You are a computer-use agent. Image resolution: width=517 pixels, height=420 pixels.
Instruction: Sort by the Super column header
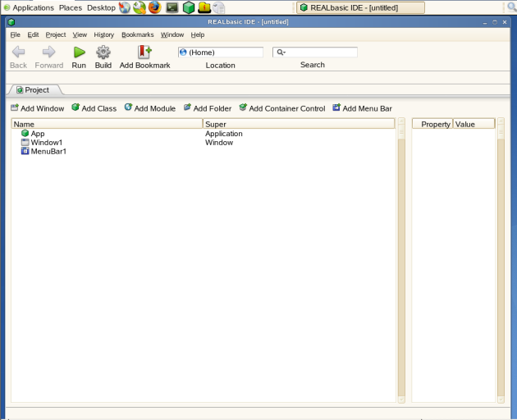tap(299, 124)
